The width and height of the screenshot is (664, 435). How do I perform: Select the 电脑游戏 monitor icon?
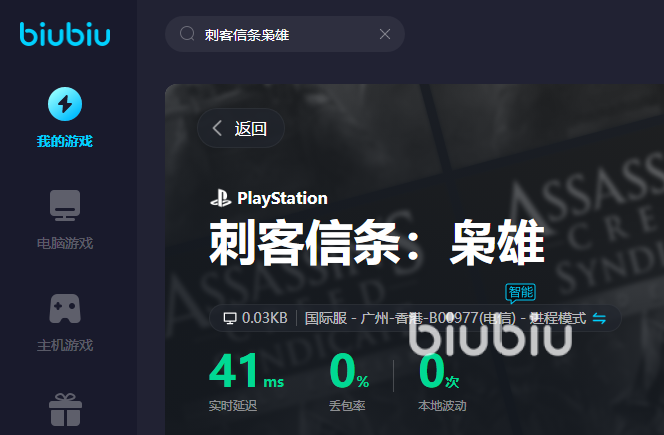[x=65, y=205]
